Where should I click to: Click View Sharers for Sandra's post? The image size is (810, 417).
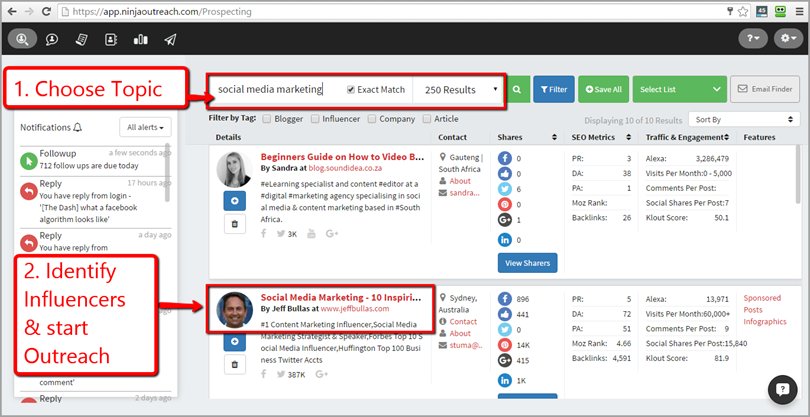pyautogui.click(x=527, y=263)
